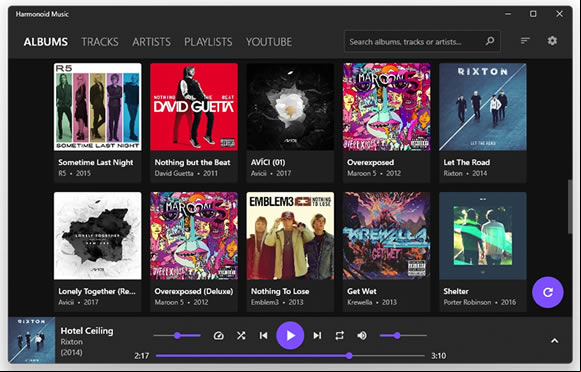Go to the Playlists tab
Viewport: 581px width, 372px height.
208,42
